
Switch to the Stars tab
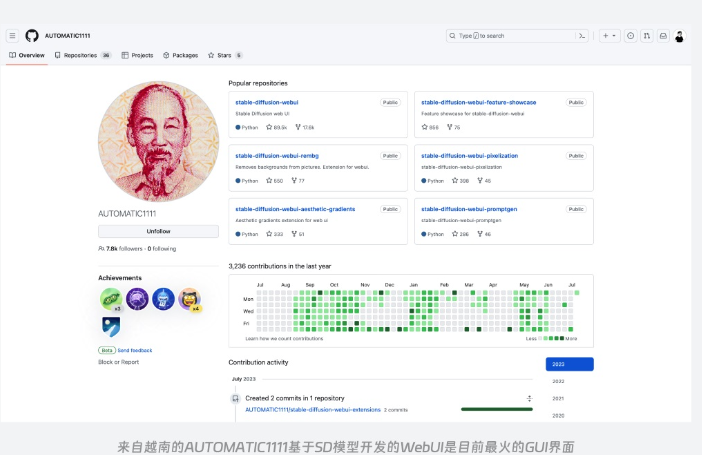[x=225, y=56]
